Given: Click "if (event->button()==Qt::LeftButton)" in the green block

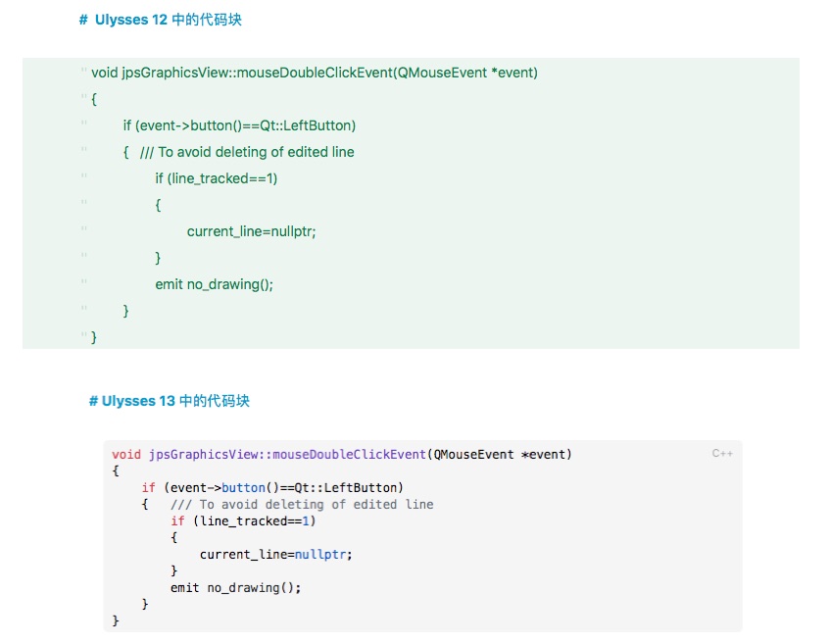Looking at the screenshot, I should tap(239, 125).
